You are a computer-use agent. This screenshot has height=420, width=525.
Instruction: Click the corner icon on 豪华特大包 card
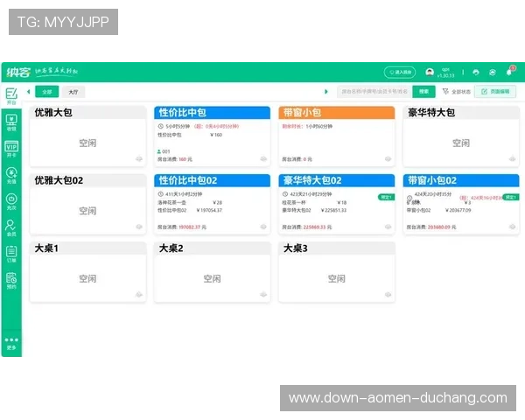click(512, 158)
